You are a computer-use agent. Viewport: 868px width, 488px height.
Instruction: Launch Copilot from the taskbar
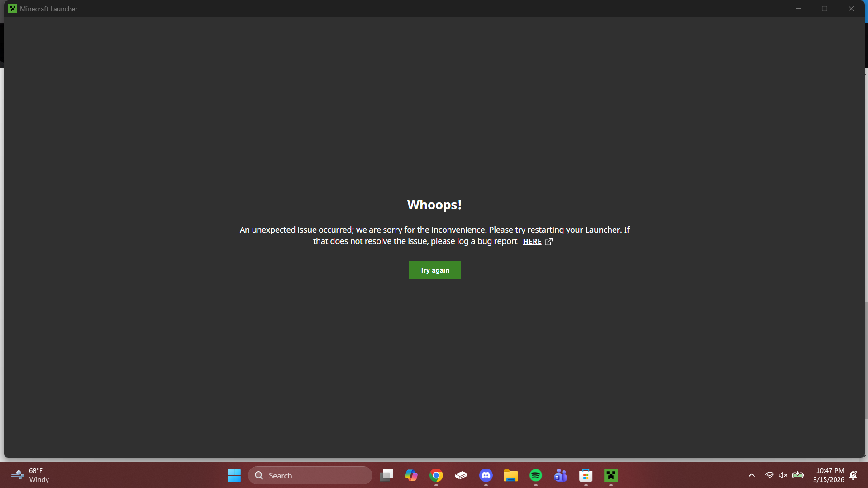point(411,475)
